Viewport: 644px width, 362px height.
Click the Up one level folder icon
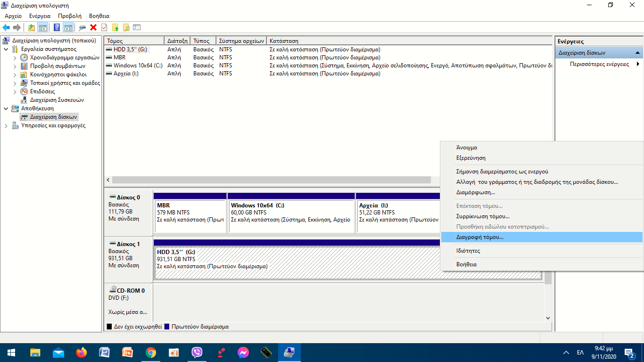[32, 27]
